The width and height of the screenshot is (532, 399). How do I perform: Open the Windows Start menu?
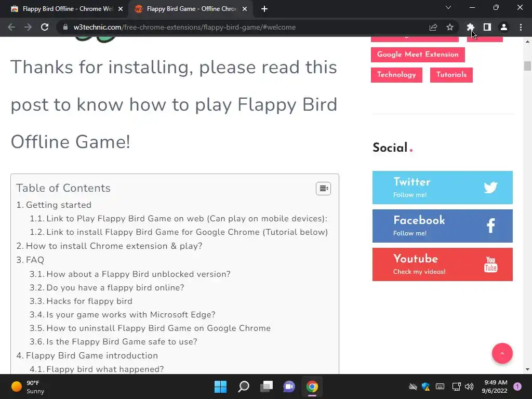coord(220,387)
